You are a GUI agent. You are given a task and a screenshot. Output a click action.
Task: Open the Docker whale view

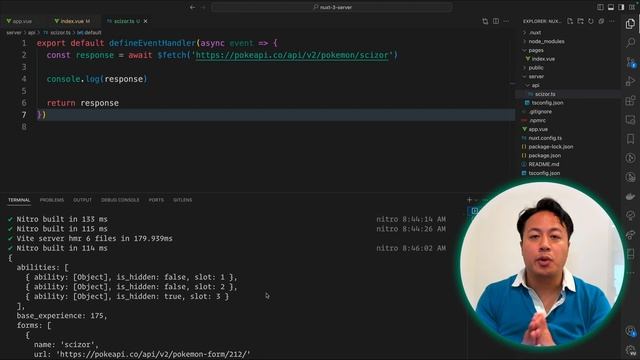[630, 196]
